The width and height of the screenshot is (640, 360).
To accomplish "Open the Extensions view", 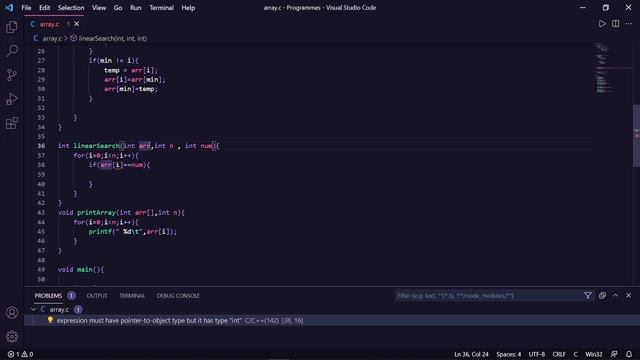I will pyautogui.click(x=12, y=123).
